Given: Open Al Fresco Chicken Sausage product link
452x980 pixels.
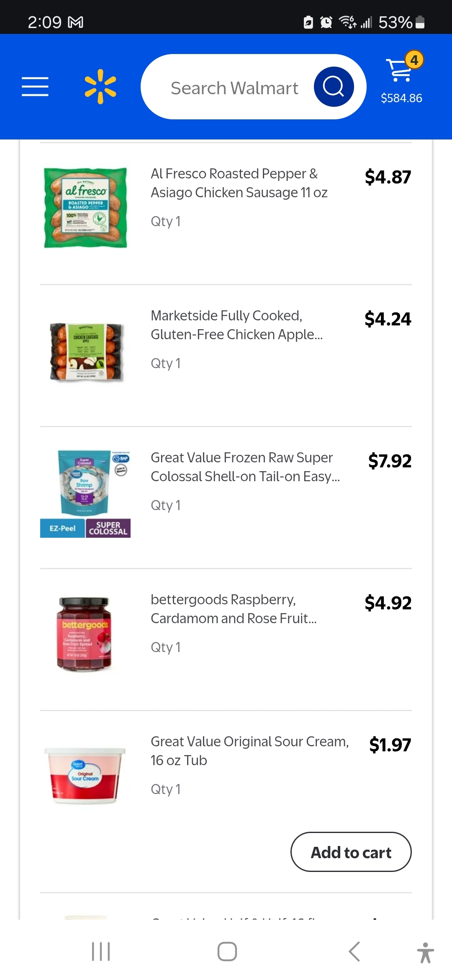Looking at the screenshot, I should click(x=239, y=183).
